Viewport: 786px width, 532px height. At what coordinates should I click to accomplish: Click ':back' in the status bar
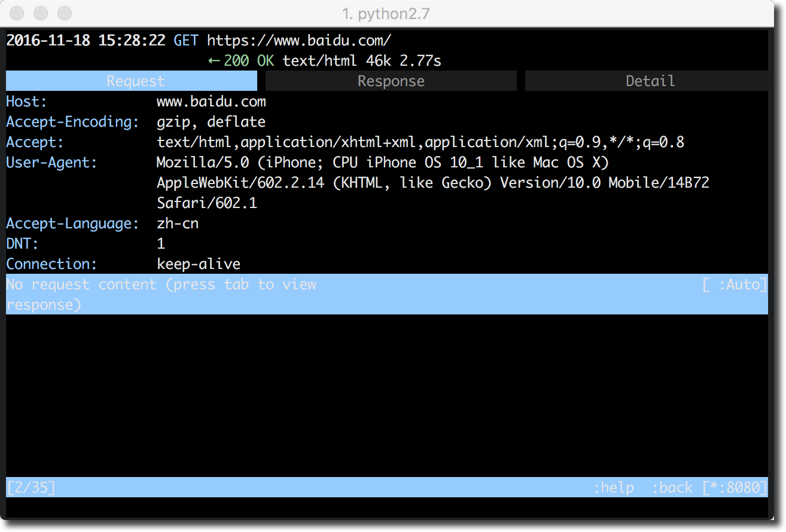tap(672, 488)
